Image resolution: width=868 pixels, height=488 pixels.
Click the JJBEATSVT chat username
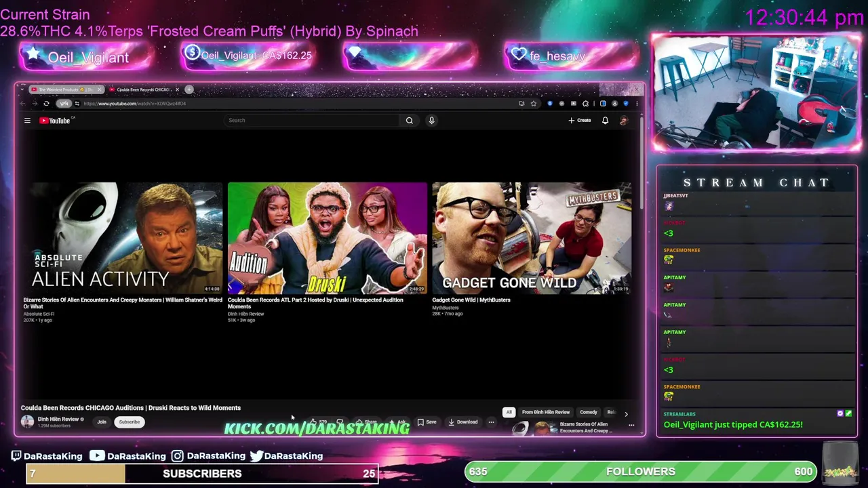pos(675,196)
